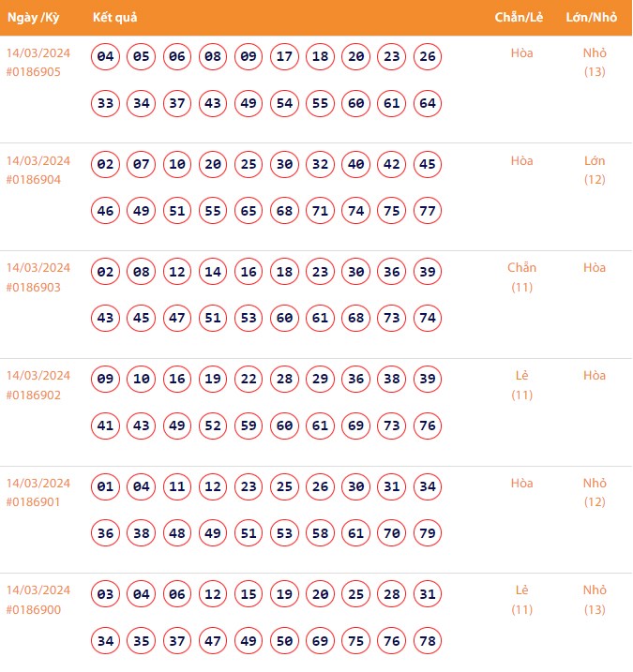Open draw number #0186901
Viewport: 633px width, 672px height.
point(33,503)
